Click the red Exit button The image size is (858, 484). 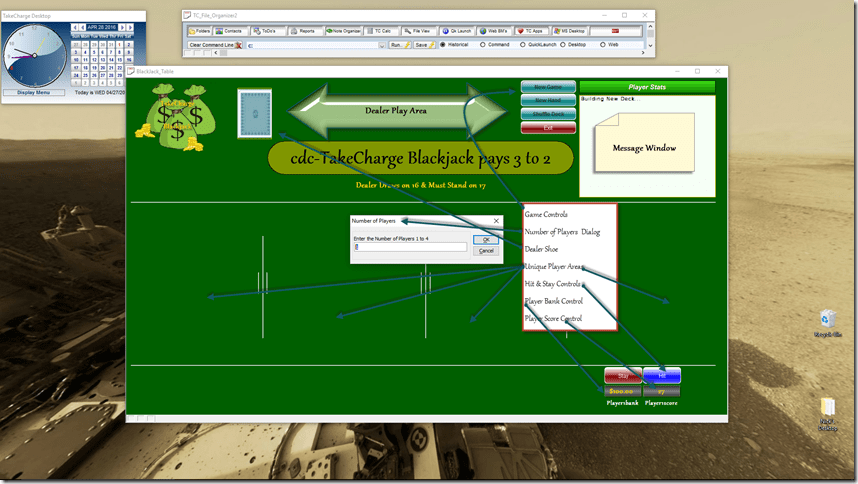[548, 128]
